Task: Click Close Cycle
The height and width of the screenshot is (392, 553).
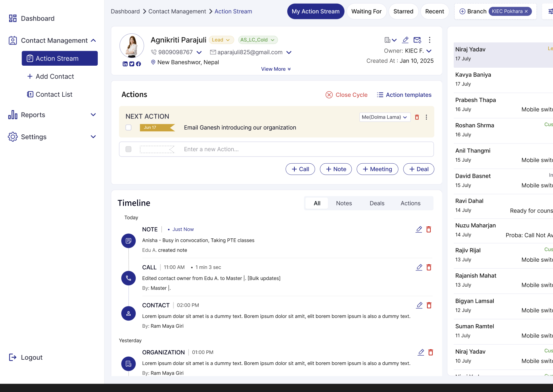Action: pyautogui.click(x=347, y=95)
